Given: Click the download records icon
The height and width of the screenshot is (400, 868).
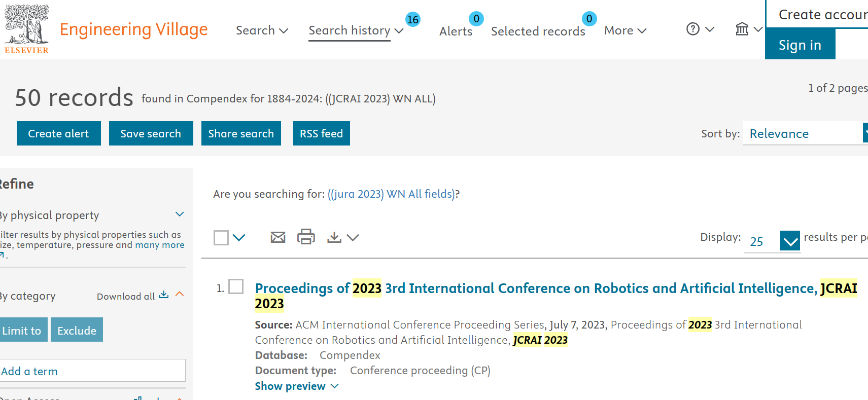Looking at the screenshot, I should click(334, 237).
